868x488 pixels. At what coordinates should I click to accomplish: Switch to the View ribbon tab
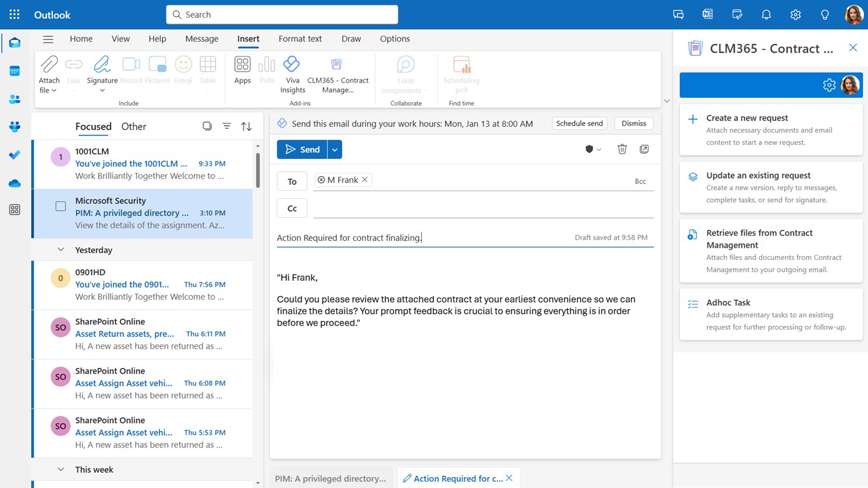pyautogui.click(x=121, y=39)
